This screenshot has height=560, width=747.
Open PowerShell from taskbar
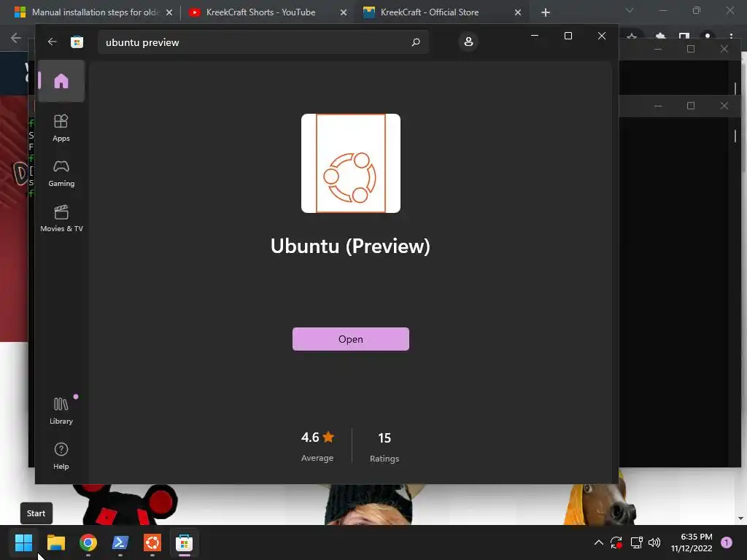click(120, 542)
